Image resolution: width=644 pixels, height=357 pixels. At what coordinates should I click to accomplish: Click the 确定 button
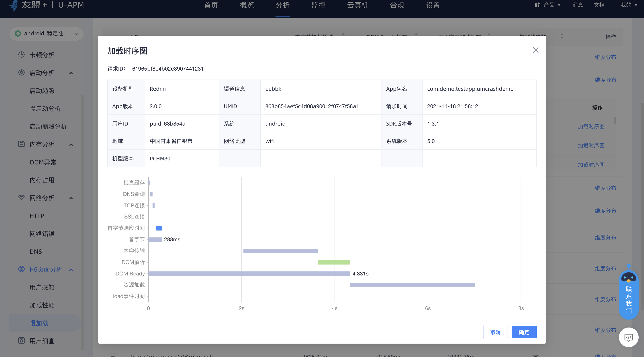coord(524,332)
